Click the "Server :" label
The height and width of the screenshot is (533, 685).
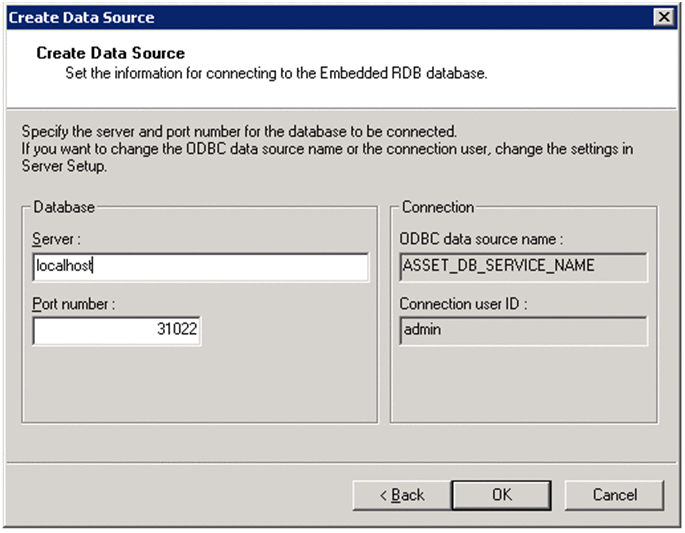pyautogui.click(x=56, y=240)
